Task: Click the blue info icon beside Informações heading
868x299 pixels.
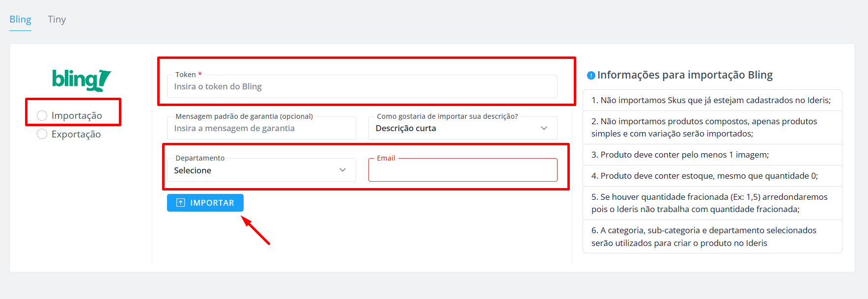Action: (591, 75)
